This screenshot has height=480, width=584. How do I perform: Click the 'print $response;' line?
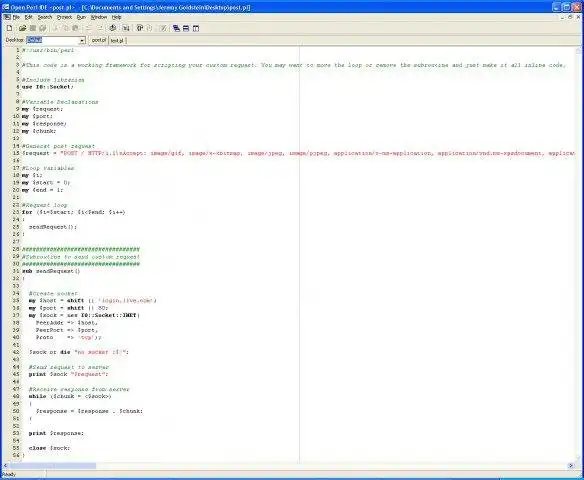[x=56, y=433]
